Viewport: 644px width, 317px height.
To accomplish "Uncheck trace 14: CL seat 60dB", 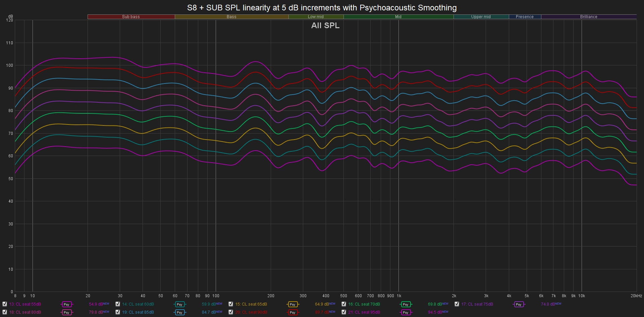I will (x=118, y=304).
